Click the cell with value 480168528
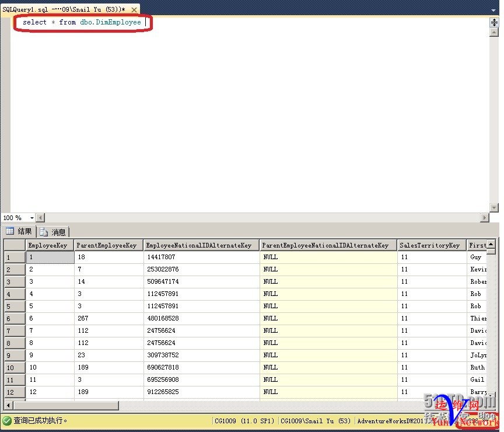Screen dimensions: 504x432 click(x=201, y=318)
